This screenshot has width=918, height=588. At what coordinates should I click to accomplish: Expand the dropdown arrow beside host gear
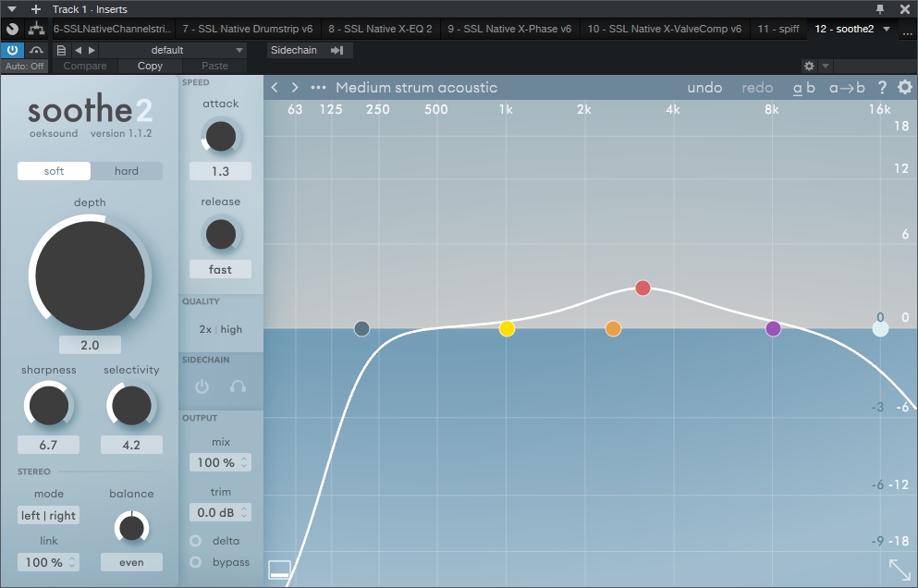tap(825, 66)
